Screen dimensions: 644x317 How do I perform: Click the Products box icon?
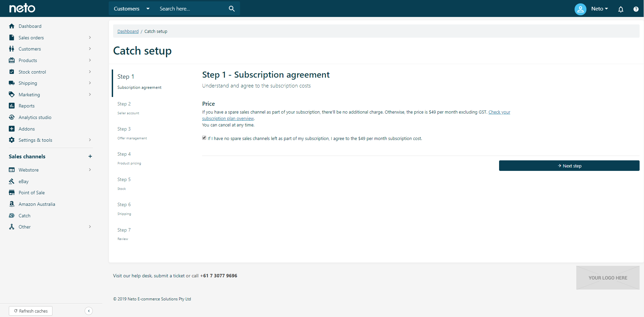12,60
